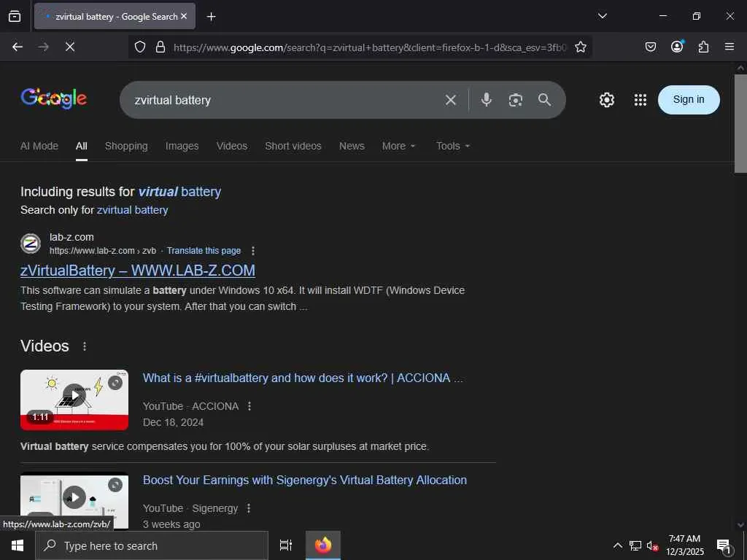Open a new tab with plus button
747x560 pixels.
coord(211,17)
